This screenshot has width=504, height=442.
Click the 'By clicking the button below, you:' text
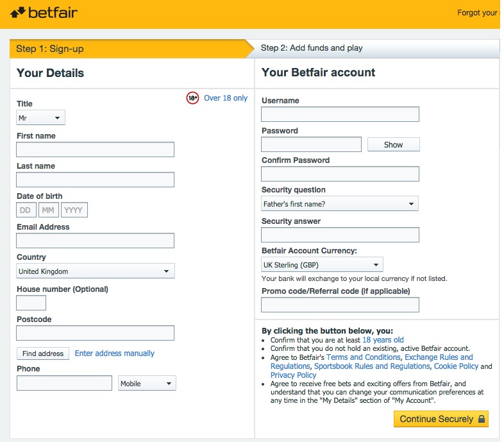coord(327,330)
